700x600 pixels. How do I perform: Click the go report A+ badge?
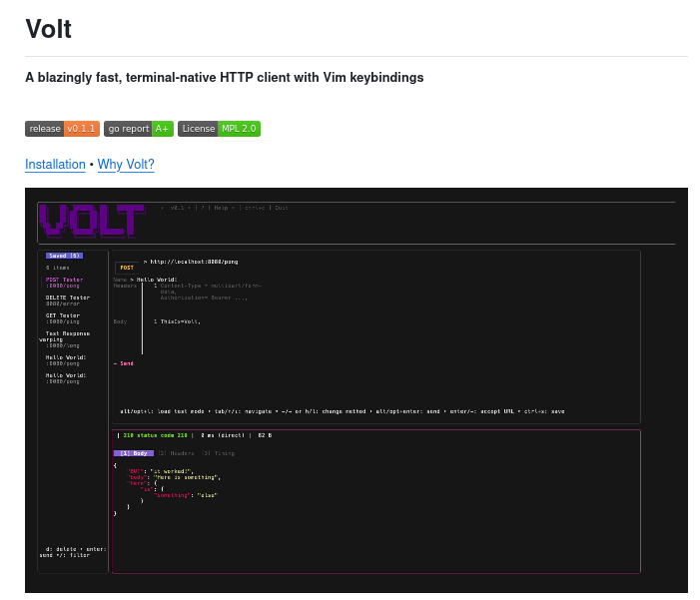pos(138,129)
